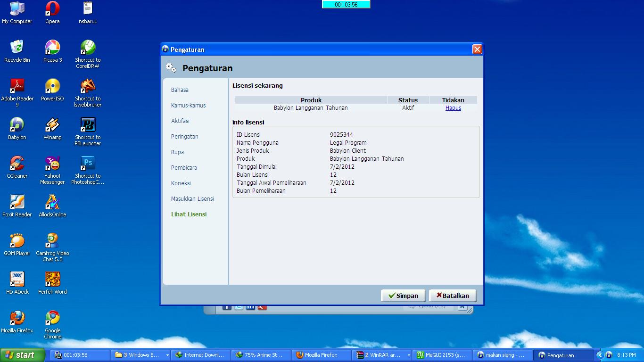The width and height of the screenshot is (644, 362).
Task: Switch to the makan siang taskbar window
Action: [503, 355]
